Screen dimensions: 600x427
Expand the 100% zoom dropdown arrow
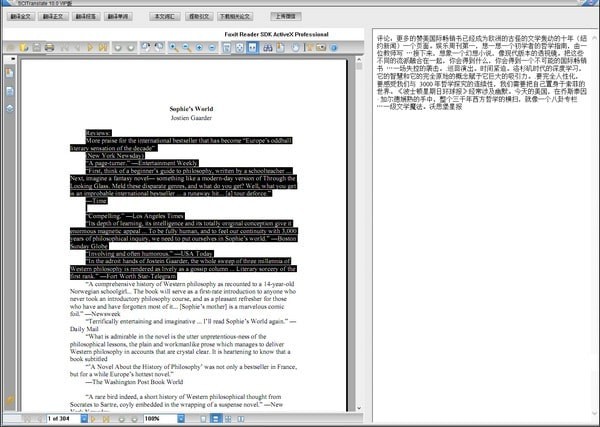point(181,419)
